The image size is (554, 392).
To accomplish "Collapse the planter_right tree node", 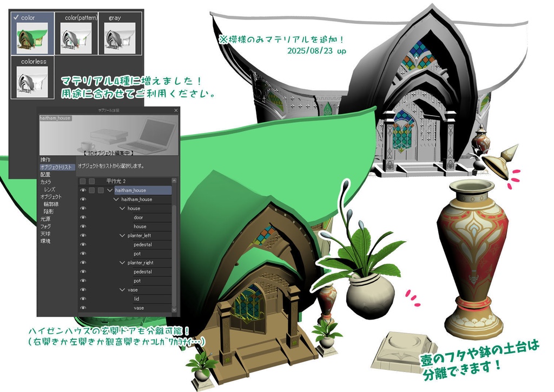I will click(x=122, y=263).
